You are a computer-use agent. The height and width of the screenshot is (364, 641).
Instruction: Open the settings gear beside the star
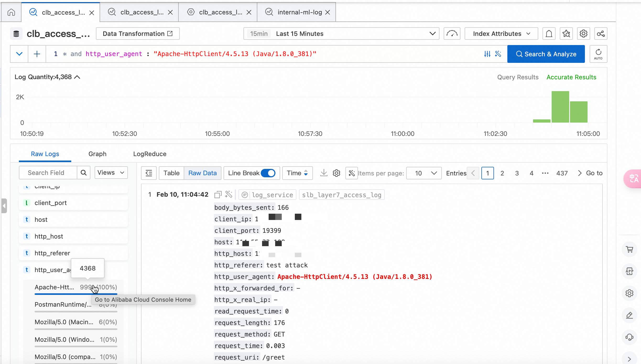click(584, 34)
